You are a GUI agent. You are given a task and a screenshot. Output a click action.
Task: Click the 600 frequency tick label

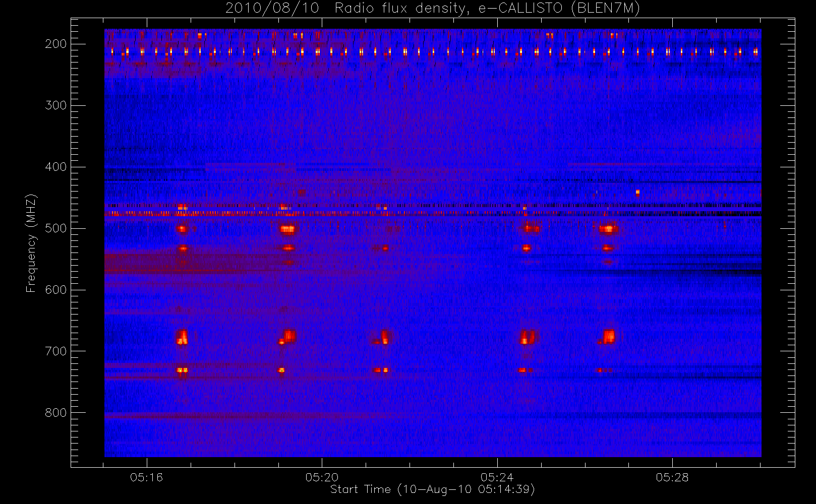[x=56, y=290]
